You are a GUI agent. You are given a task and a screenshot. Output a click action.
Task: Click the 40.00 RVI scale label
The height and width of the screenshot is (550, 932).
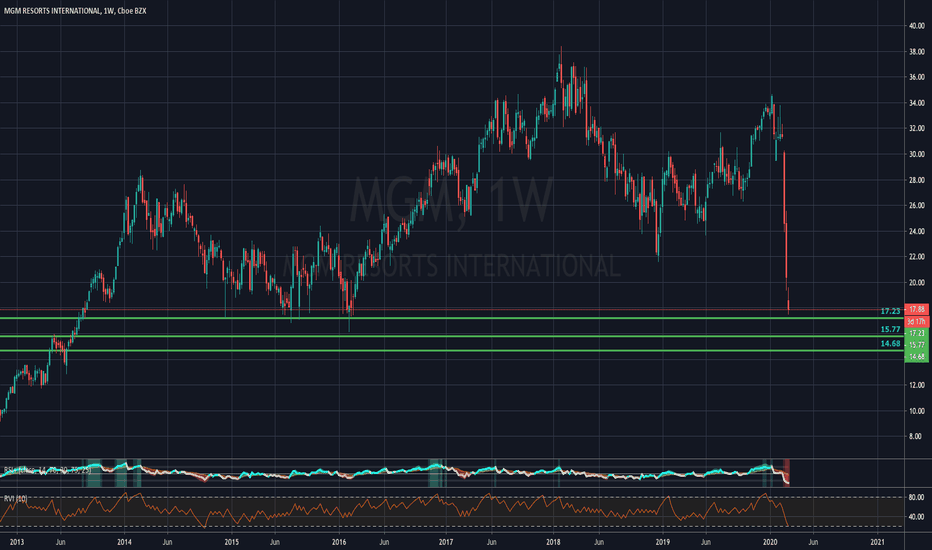click(x=916, y=517)
